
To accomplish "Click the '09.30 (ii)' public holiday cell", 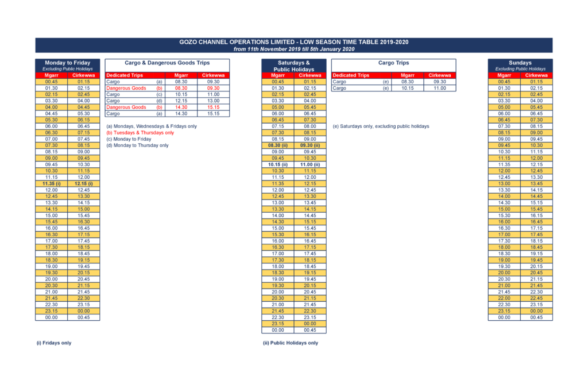I will [310, 145].
